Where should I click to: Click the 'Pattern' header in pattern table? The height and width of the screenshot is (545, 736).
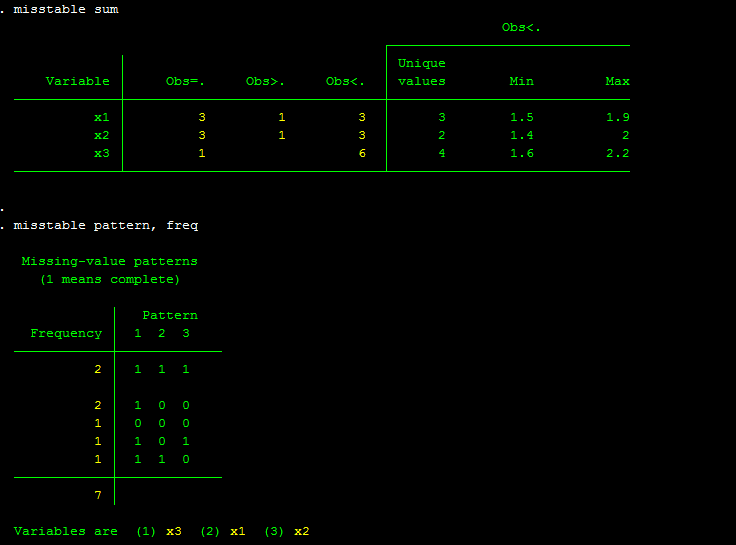point(169,315)
